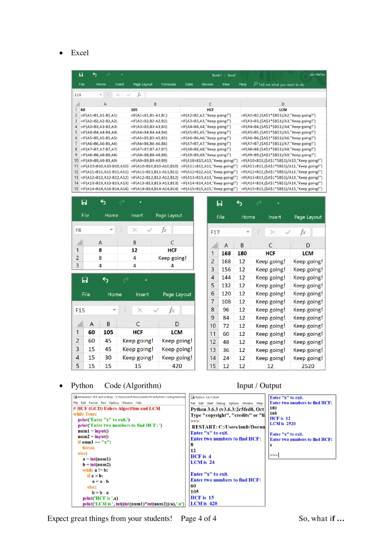Click Undo arrow in Excel window with F15

coord(105,280)
